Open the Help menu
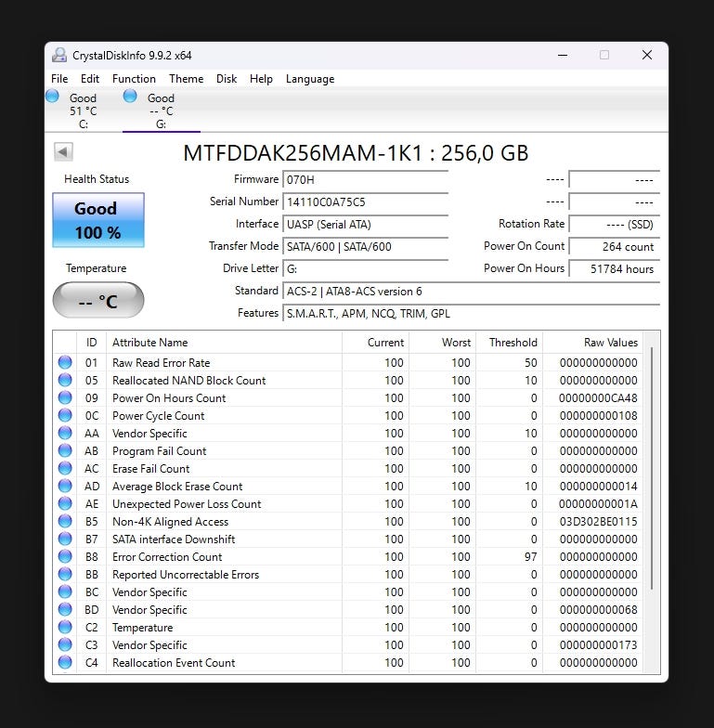This screenshot has height=728, width=714. (x=261, y=79)
